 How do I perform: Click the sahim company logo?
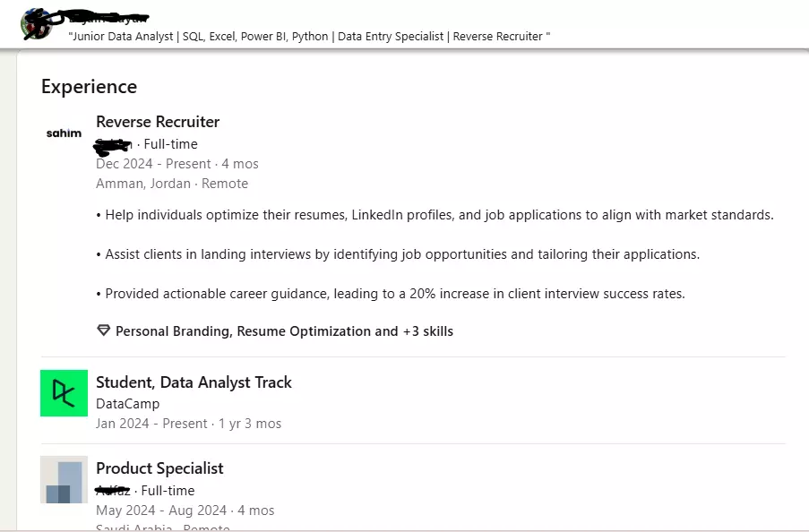64,133
